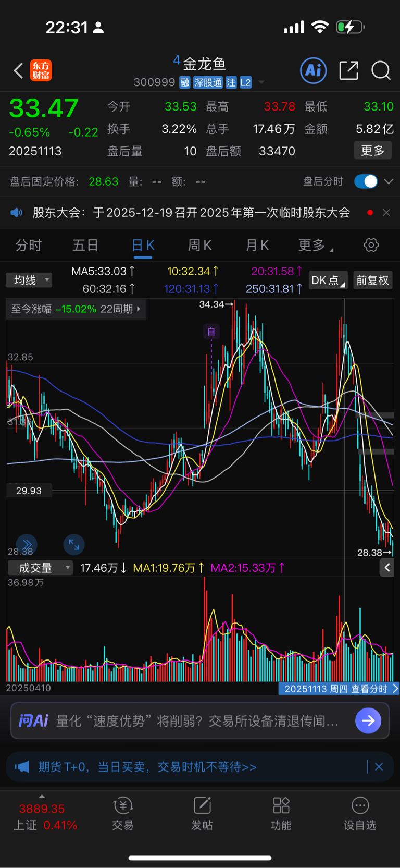Open the 更多 chart period menu

pyautogui.click(x=315, y=246)
